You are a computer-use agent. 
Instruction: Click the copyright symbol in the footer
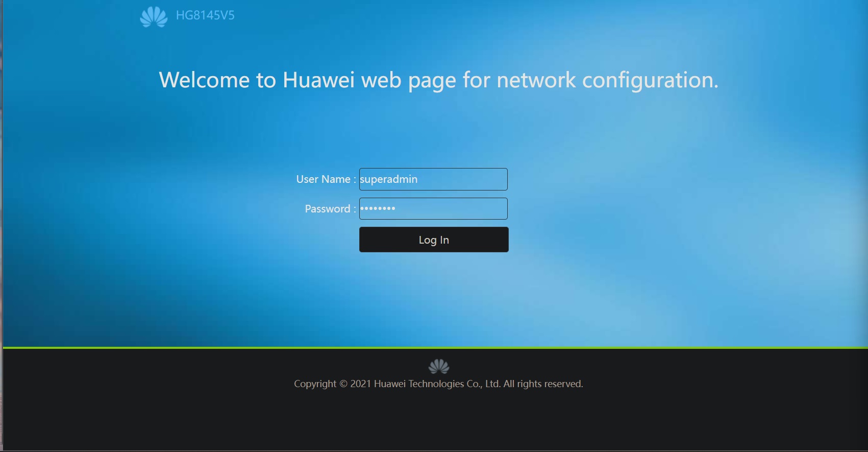[x=343, y=384]
